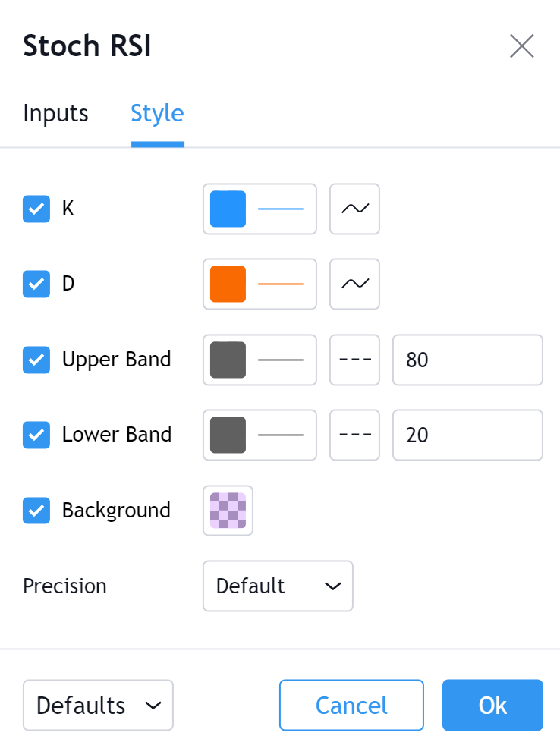Open the Upper Band gray color selector
Image resolution: width=560 pixels, height=745 pixels.
click(x=260, y=360)
